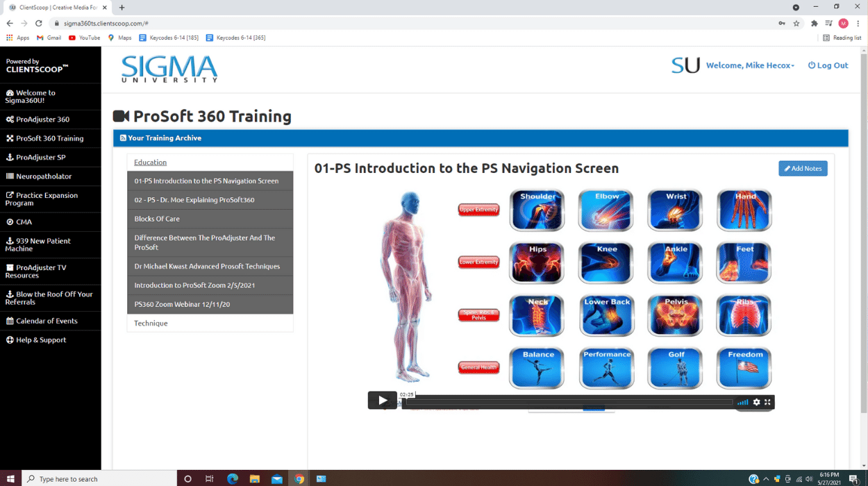Image resolution: width=868 pixels, height=486 pixels.
Task: Enter fullscreen on the video player
Action: (767, 402)
